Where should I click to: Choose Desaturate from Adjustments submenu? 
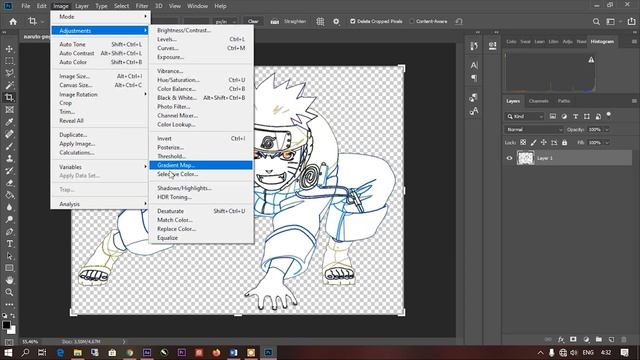201,211
